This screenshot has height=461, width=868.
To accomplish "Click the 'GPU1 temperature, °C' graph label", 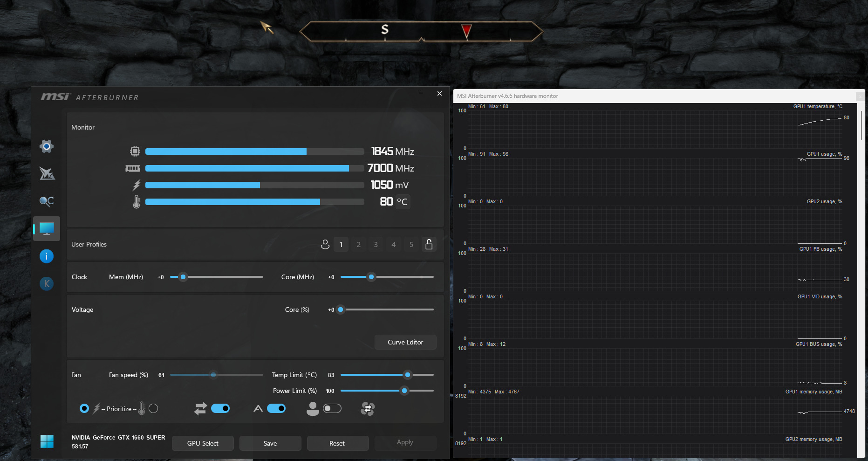I will coord(818,107).
